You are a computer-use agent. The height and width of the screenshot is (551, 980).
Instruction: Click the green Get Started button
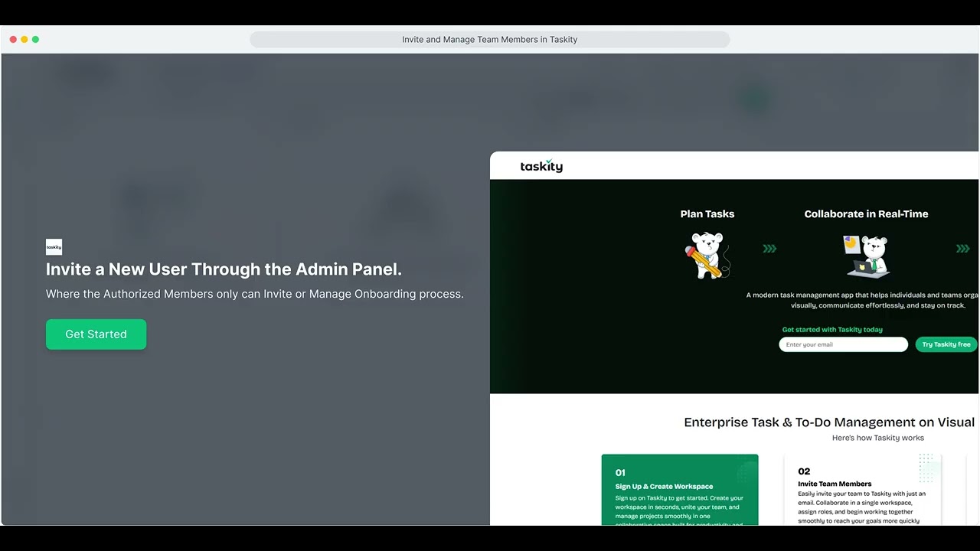coord(96,334)
